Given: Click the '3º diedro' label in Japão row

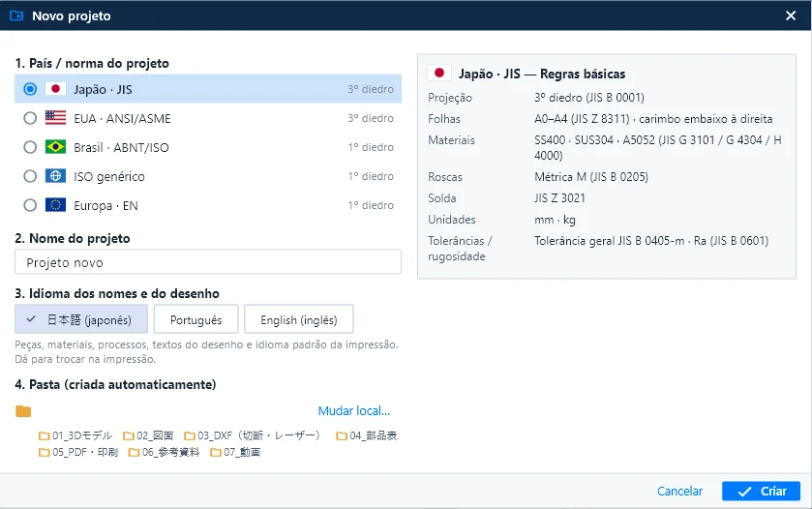Looking at the screenshot, I should click(x=371, y=89).
